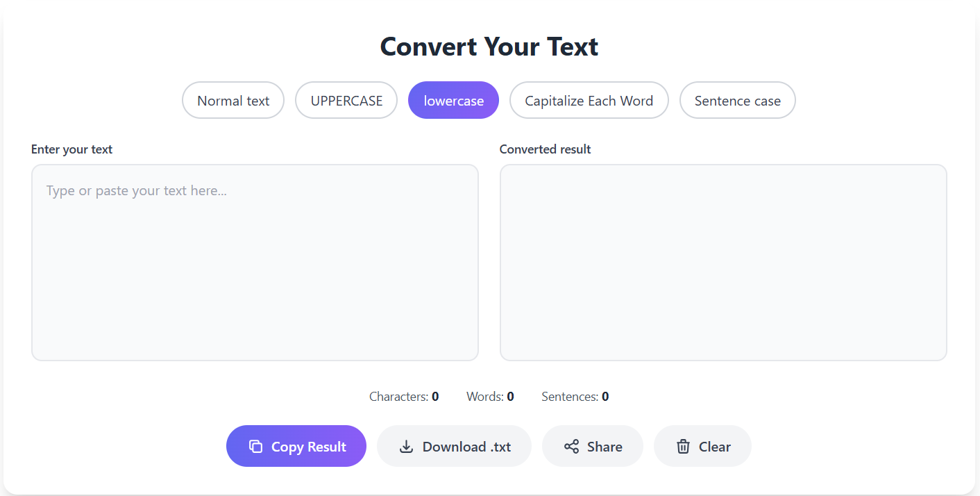
Task: Click the Words counter
Action: (490, 396)
